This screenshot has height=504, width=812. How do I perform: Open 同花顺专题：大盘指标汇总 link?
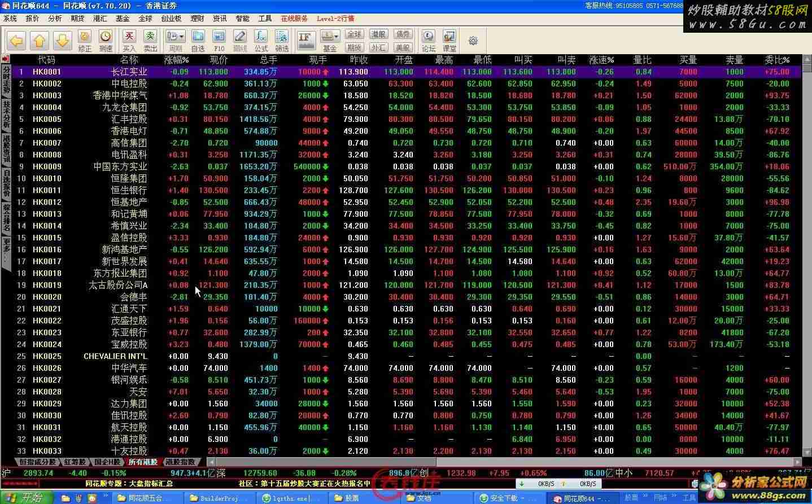(129, 484)
